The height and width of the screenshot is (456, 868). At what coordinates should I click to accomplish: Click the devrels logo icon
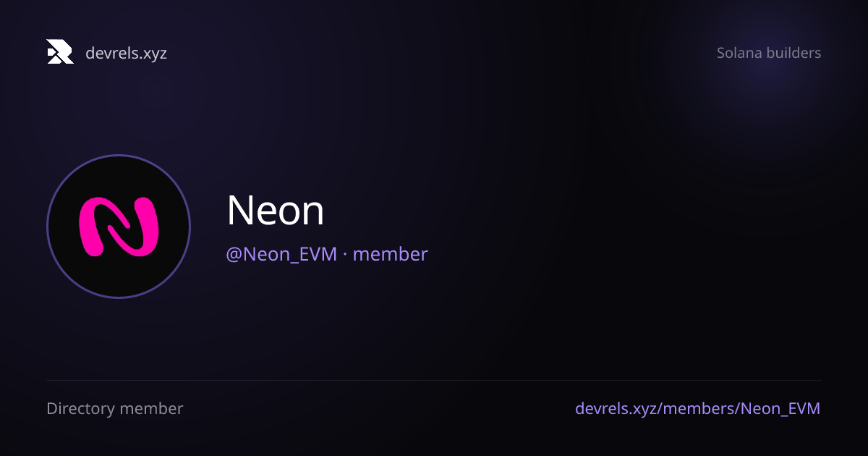coord(60,52)
